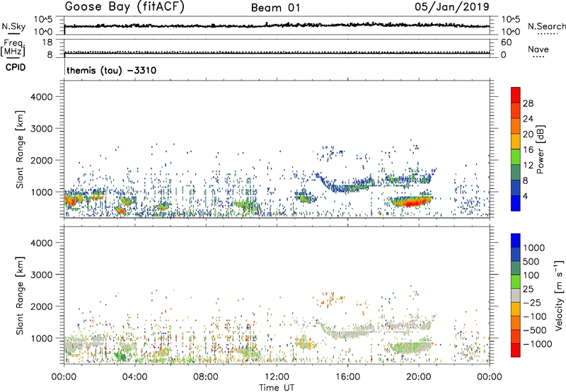Click the "4000" tick of the velocity panel
This screenshot has height=392, width=566.
42,243
